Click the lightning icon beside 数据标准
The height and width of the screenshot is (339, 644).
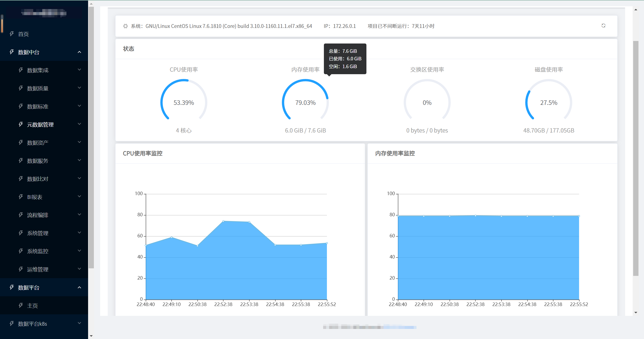21,106
